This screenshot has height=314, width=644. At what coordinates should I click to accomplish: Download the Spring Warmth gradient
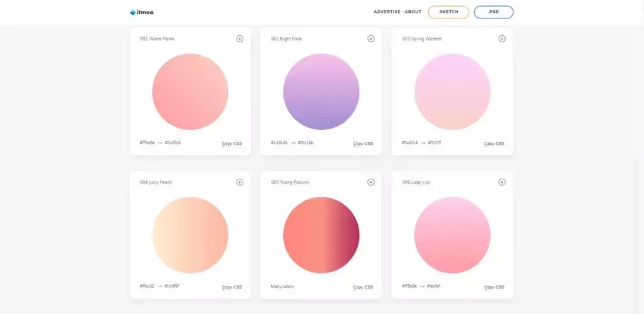(502, 39)
